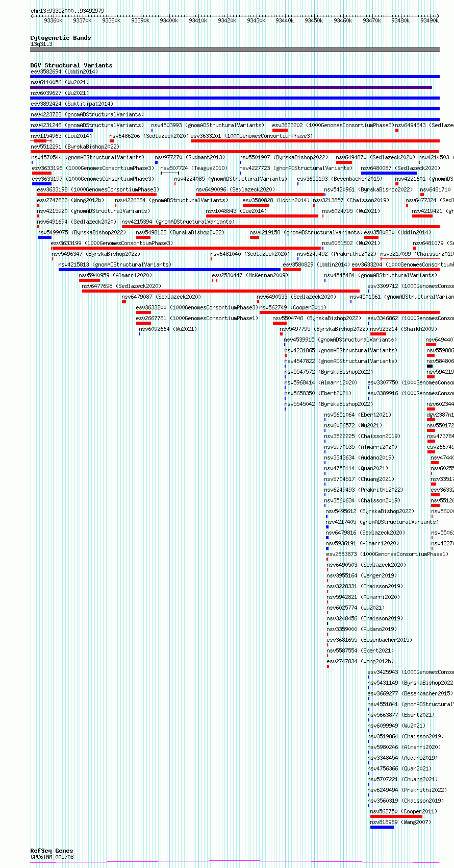Image resolution: width=454 pixels, height=868 pixels.
Task: Click the nsv507724 (Teague2010) label
Action: click(x=194, y=168)
